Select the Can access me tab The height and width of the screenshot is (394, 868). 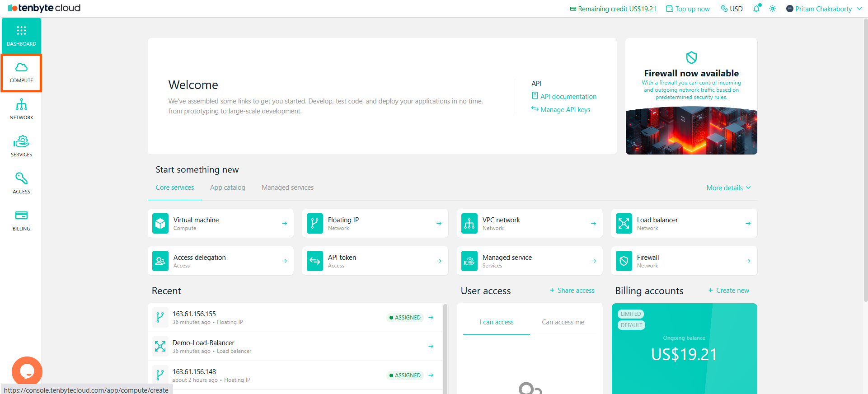(563, 322)
